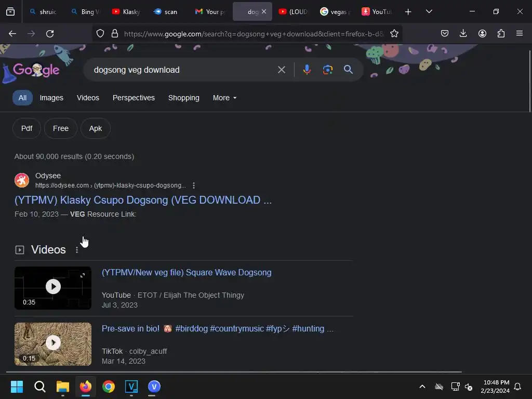Open File Explorer from taskbar

pos(63,387)
